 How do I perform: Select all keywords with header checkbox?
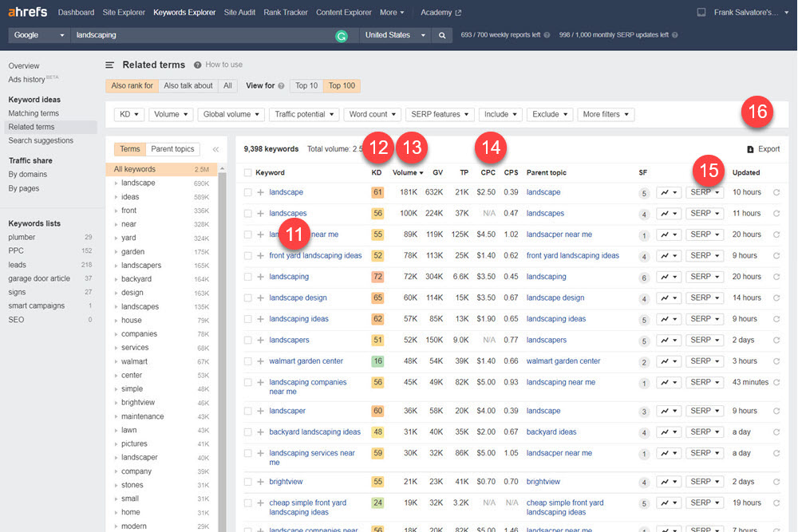pyautogui.click(x=248, y=173)
